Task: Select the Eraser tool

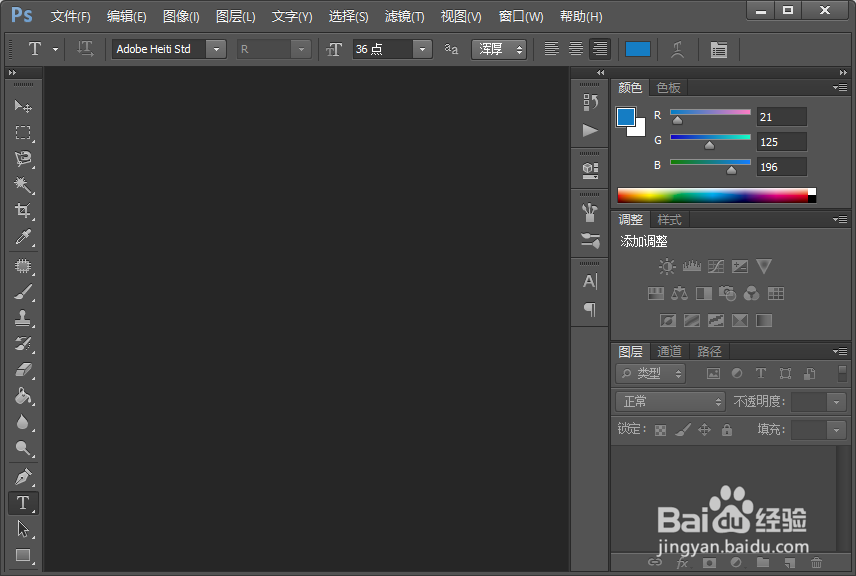Action: point(23,370)
